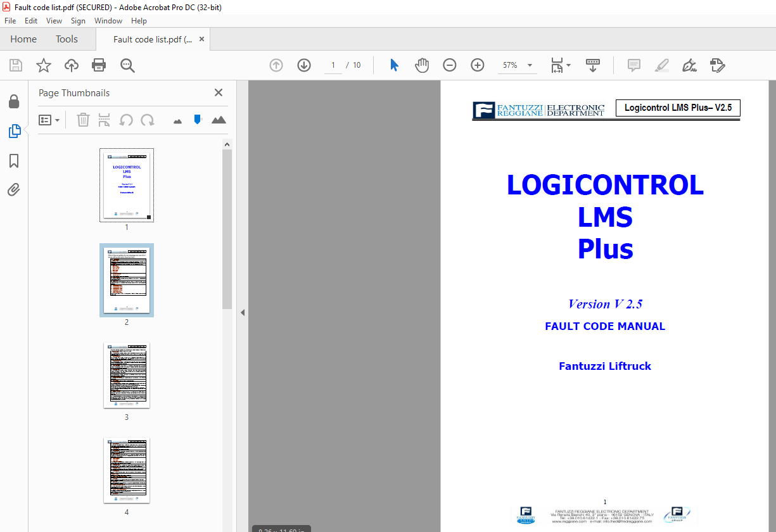This screenshot has height=532, width=776.
Task: Open the Help menu
Action: [x=139, y=21]
